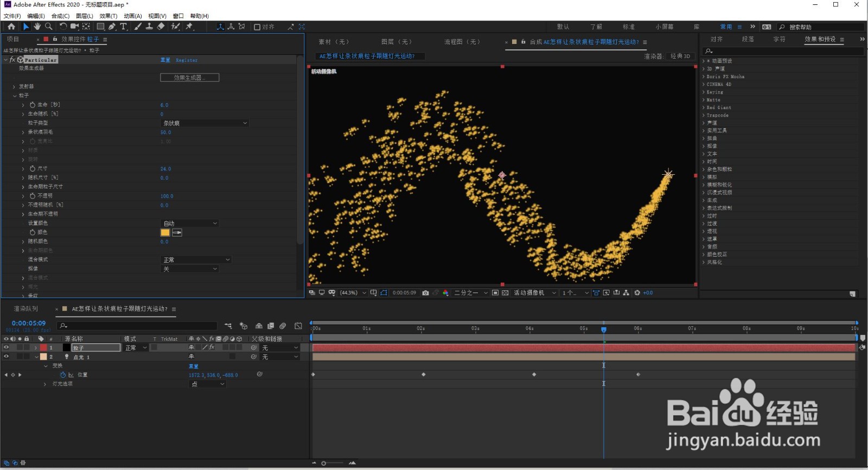Open the 文件(F) menu

pos(12,16)
